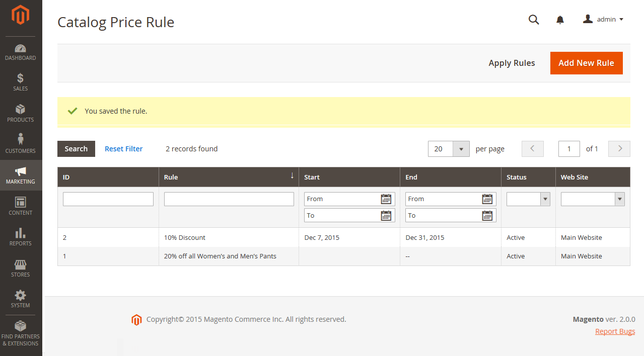Click the 2 records found text

pyautogui.click(x=191, y=149)
